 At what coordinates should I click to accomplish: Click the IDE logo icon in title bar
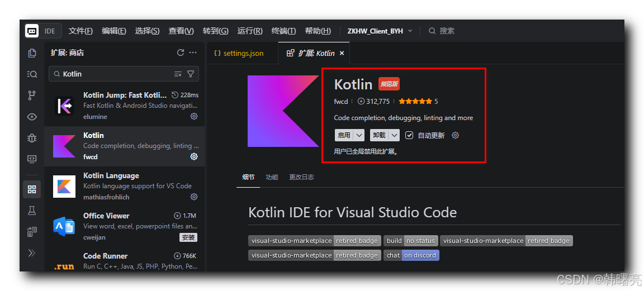pos(32,31)
